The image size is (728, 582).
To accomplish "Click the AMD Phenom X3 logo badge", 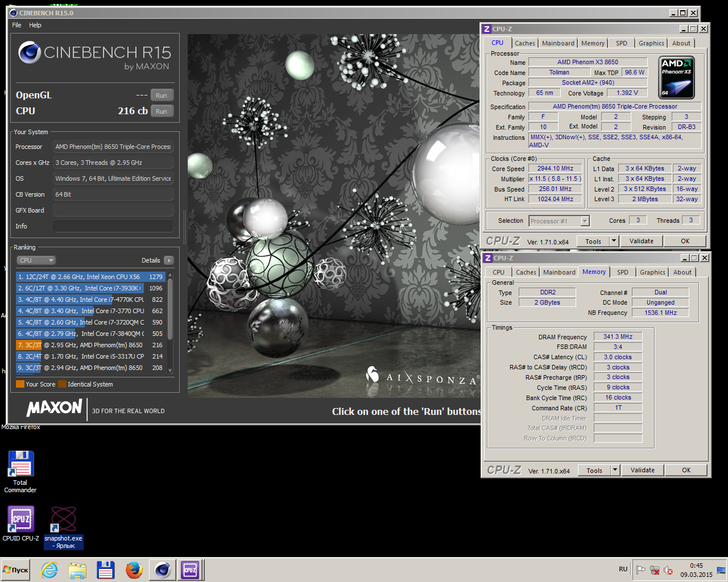I will [677, 78].
